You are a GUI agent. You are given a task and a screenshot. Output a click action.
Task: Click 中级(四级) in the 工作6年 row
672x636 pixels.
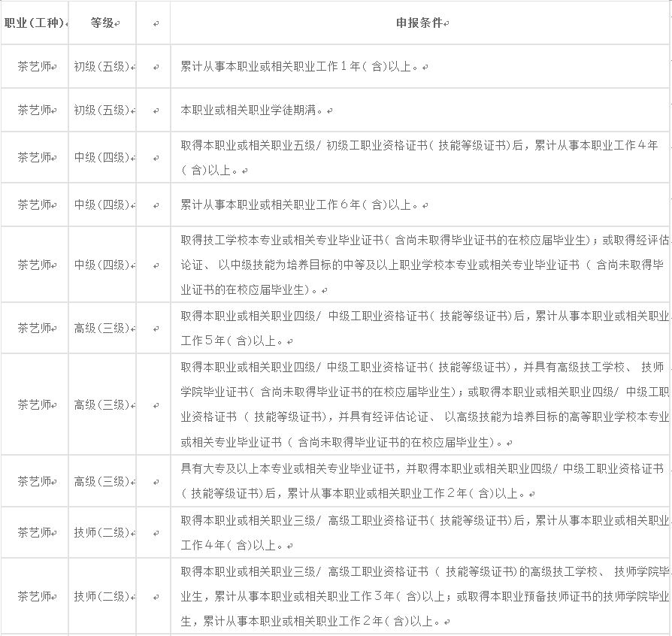[x=102, y=204]
